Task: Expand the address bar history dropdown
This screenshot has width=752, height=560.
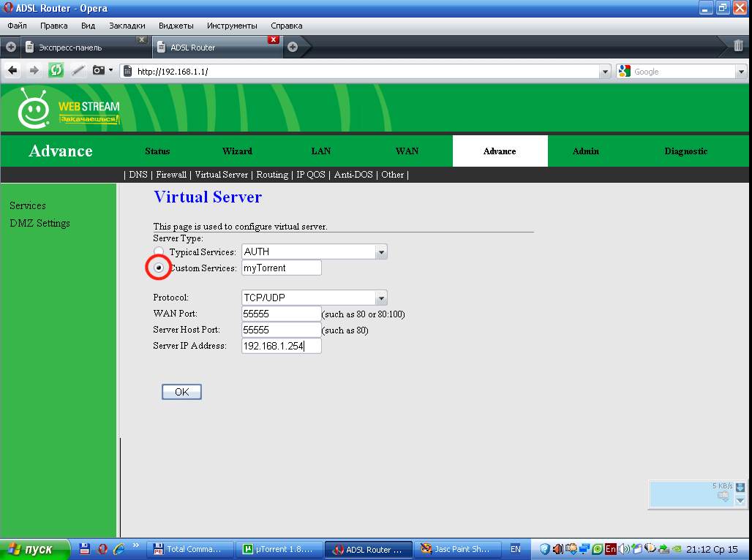Action: 604,72
